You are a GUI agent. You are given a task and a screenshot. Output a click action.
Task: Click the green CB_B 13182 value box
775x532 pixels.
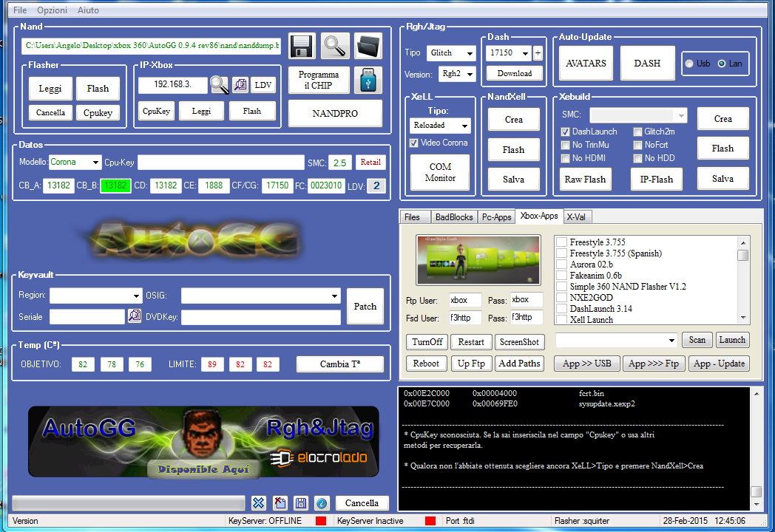pyautogui.click(x=115, y=185)
